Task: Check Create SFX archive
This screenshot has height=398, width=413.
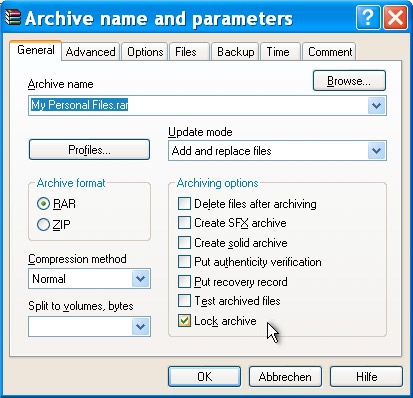Action: coord(232,223)
